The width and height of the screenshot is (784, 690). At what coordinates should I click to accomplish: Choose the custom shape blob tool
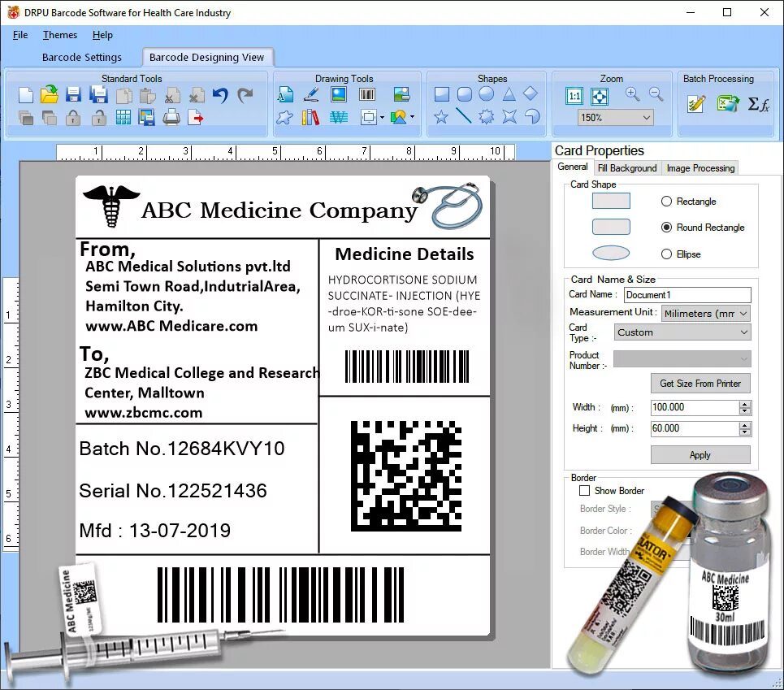click(285, 118)
